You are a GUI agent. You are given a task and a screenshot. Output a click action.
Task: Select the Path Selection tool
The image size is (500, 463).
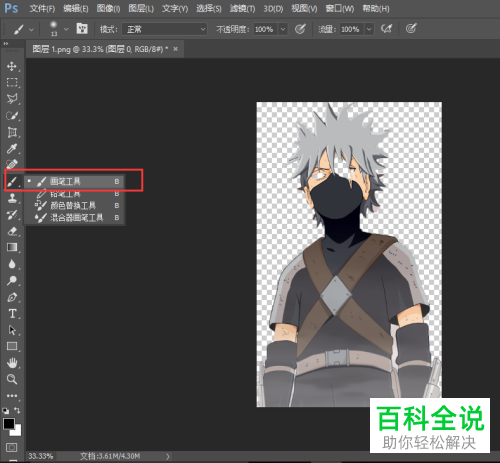point(12,330)
